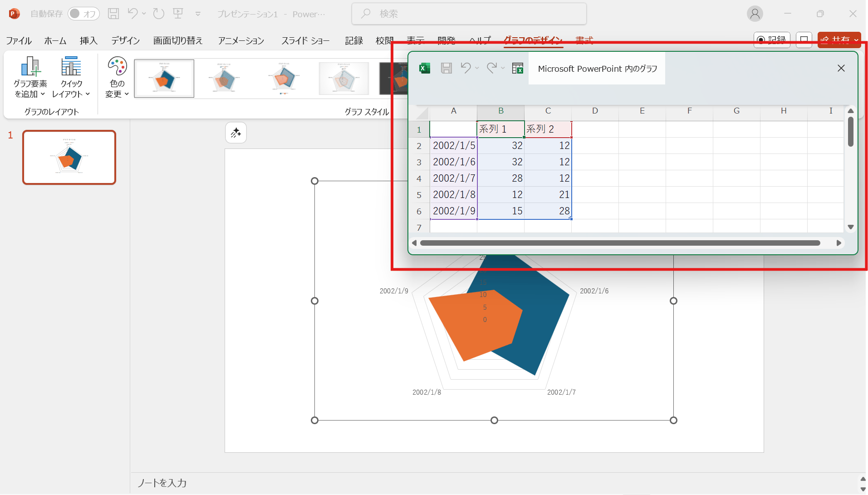This screenshot has height=495, width=868.
Task: Open the グラフ要素を追加 menu
Action: pyautogui.click(x=30, y=77)
